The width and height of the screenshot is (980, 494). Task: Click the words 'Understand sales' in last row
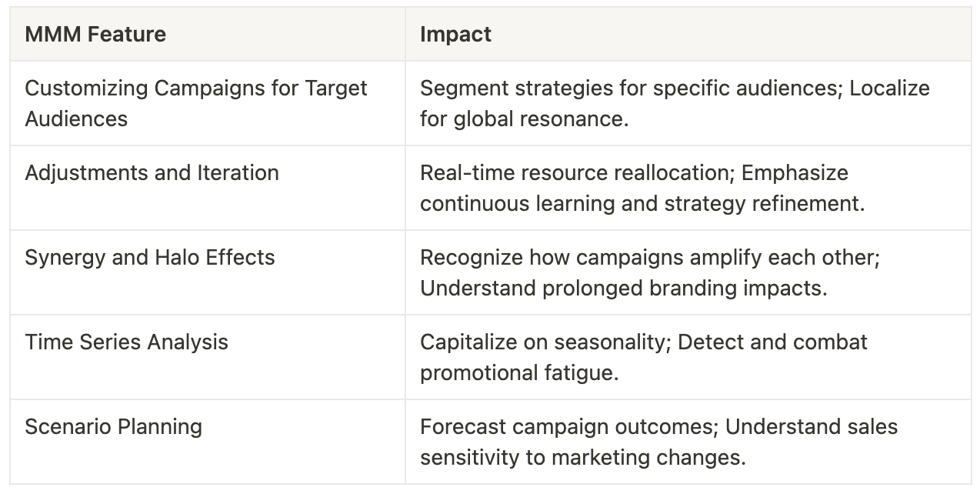coord(812,426)
